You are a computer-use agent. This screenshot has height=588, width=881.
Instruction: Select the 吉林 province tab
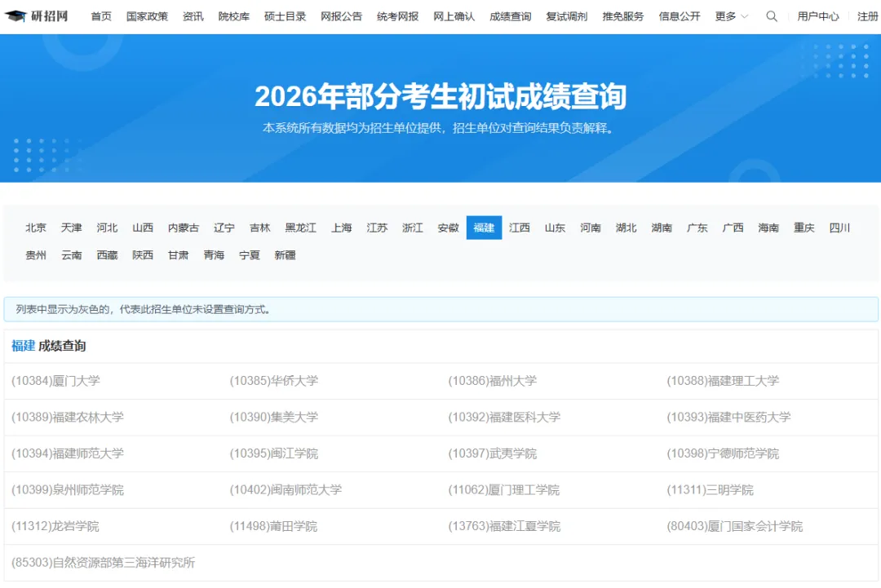(259, 228)
